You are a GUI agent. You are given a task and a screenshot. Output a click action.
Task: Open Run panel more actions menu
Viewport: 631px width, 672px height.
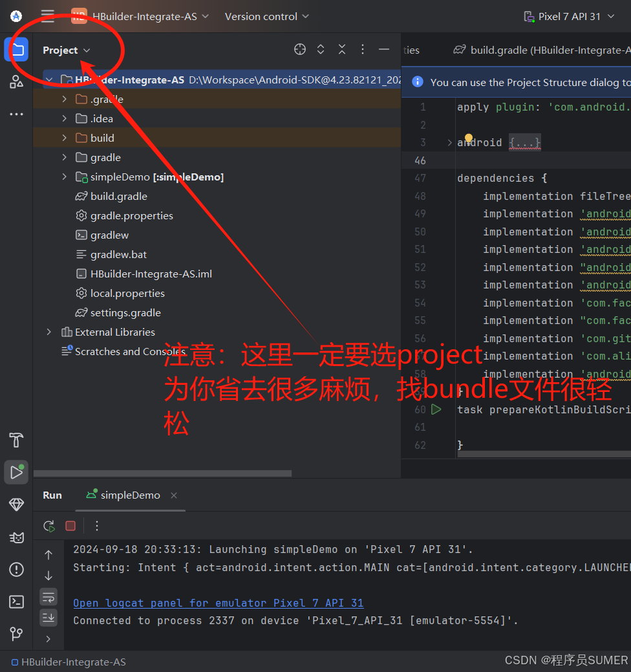pos(97,526)
